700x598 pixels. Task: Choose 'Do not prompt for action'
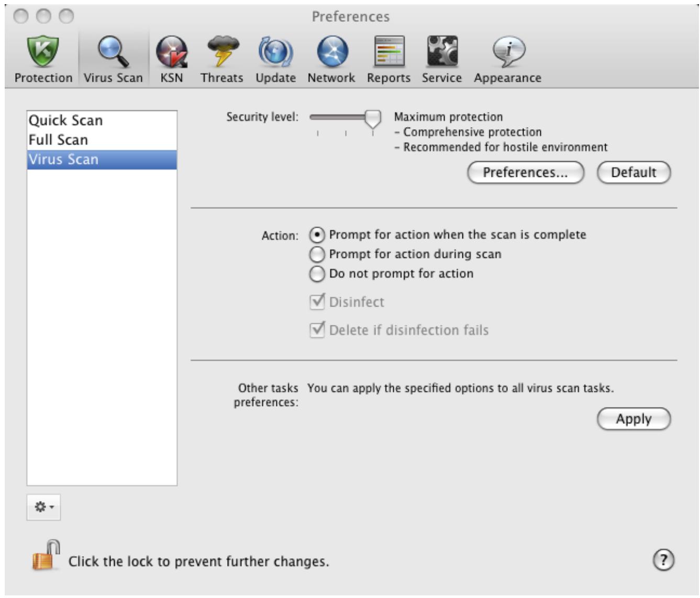(x=318, y=274)
